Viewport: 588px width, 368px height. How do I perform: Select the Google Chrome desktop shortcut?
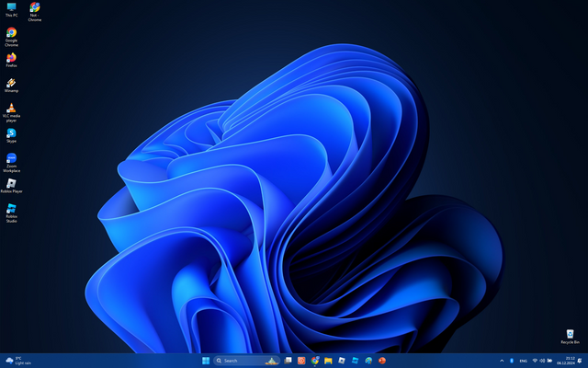tap(11, 33)
